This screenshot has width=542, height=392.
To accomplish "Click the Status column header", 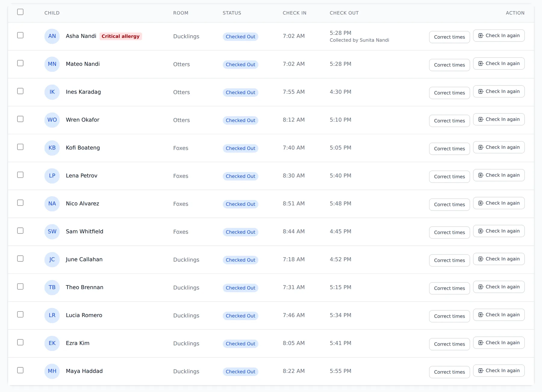I will coord(232,13).
